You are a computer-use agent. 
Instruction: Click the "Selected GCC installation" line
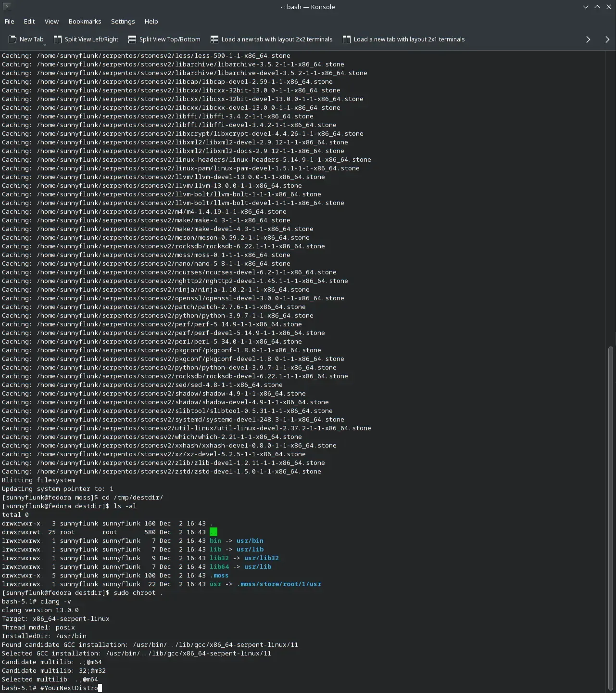coord(137,654)
